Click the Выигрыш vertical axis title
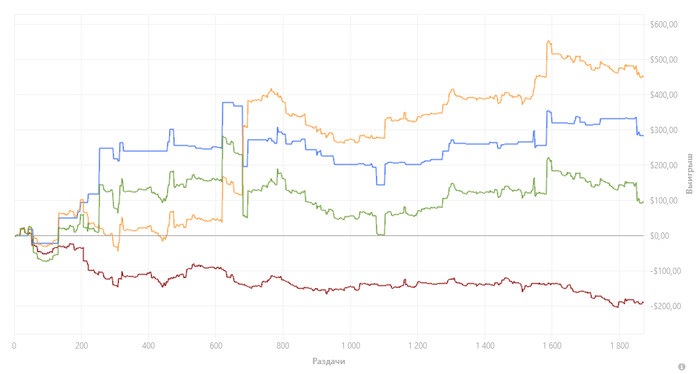This screenshot has height=374, width=700. pos(690,173)
